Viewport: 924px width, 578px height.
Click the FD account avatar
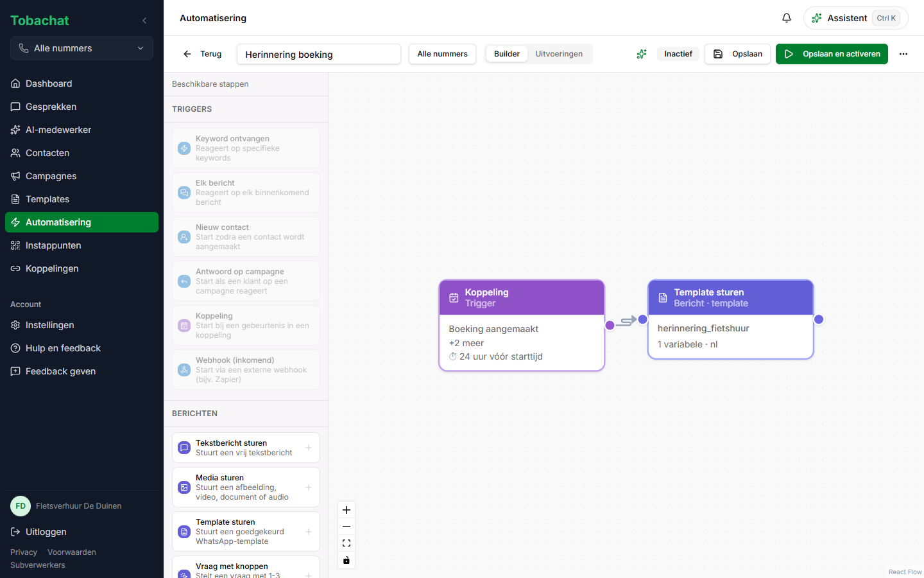[21, 506]
